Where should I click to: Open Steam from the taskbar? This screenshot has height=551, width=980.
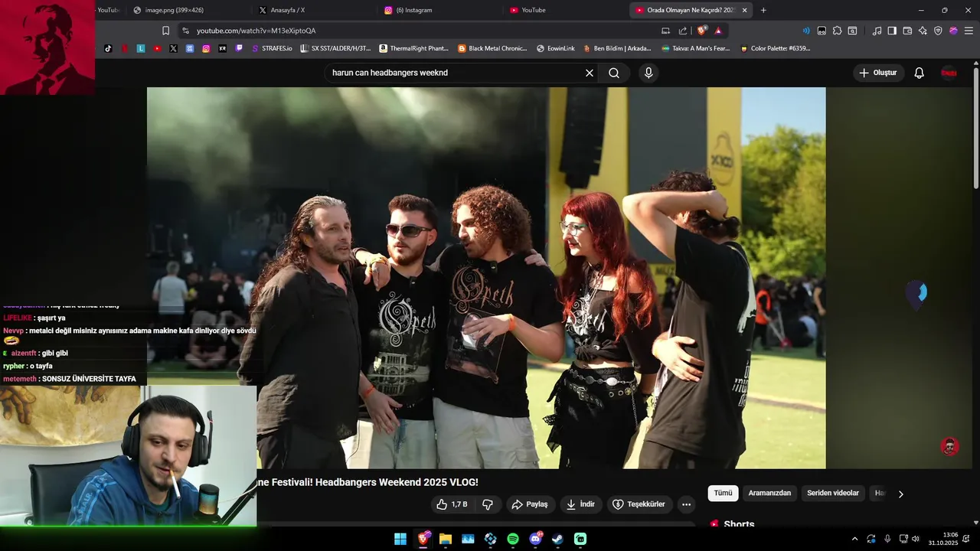pyautogui.click(x=557, y=539)
